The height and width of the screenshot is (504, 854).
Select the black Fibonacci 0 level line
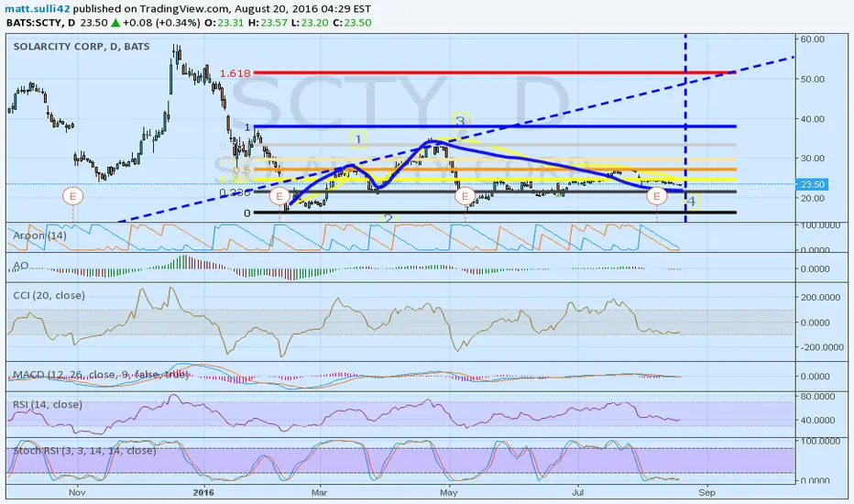[x=495, y=213]
